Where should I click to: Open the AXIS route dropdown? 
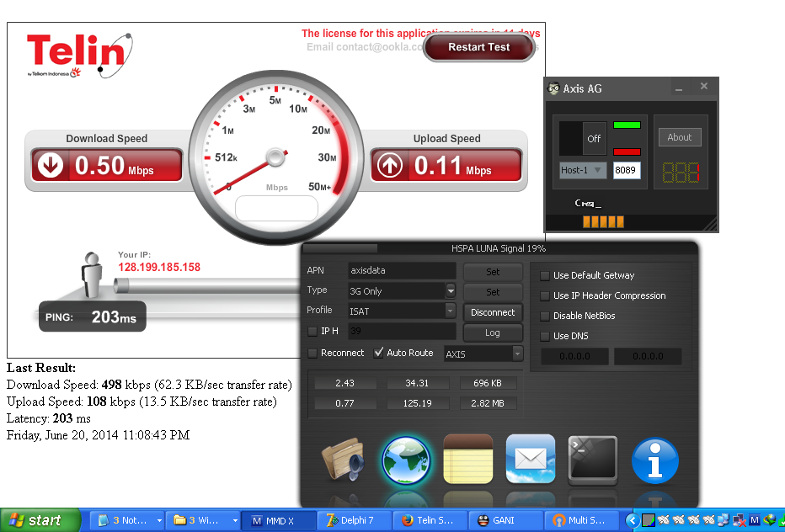[x=518, y=354]
